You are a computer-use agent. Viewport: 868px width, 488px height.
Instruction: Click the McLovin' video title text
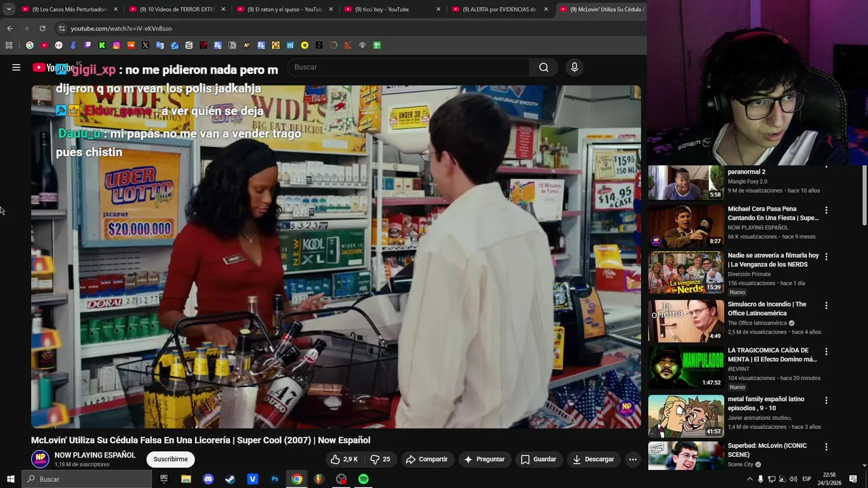201,440
